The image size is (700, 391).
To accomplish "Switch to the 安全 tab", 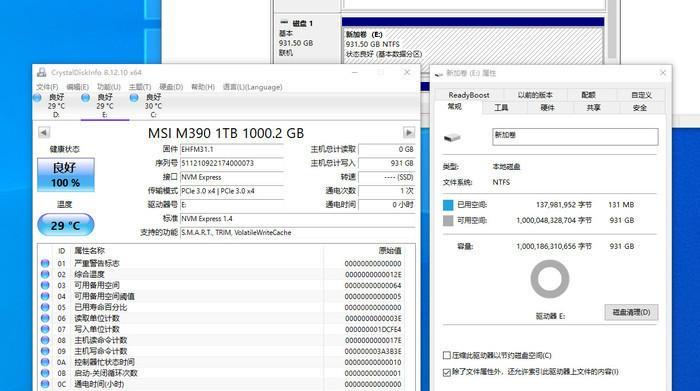I will point(640,107).
